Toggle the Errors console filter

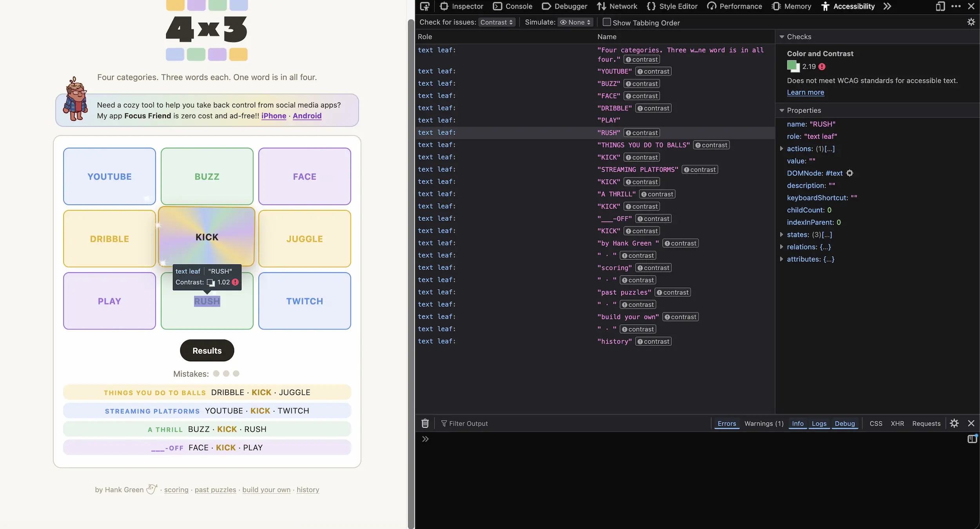pyautogui.click(x=727, y=424)
